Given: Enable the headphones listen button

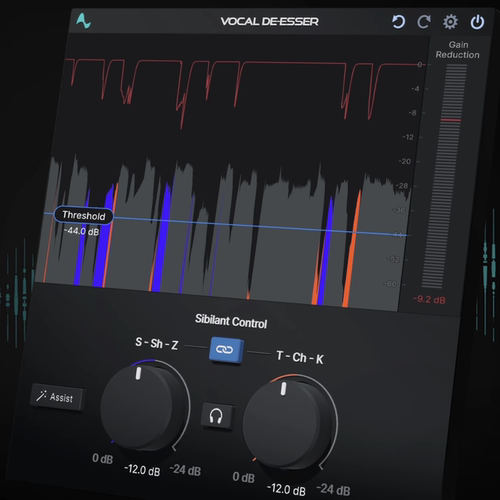Looking at the screenshot, I should pos(217,416).
